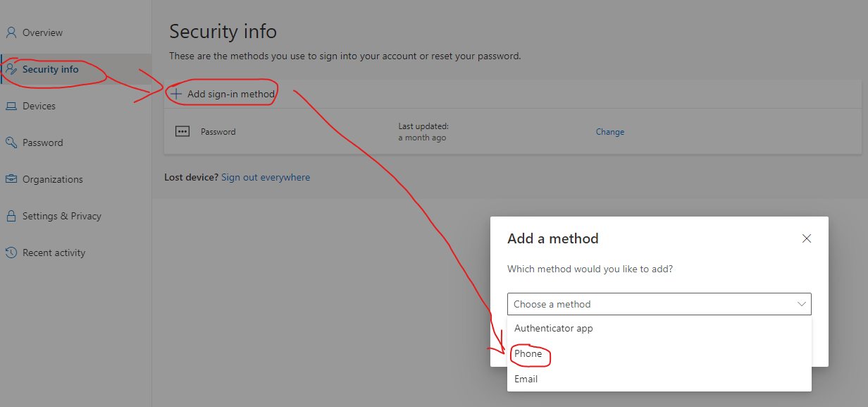
Task: Click the Organizations briefcase icon
Action: click(x=11, y=179)
